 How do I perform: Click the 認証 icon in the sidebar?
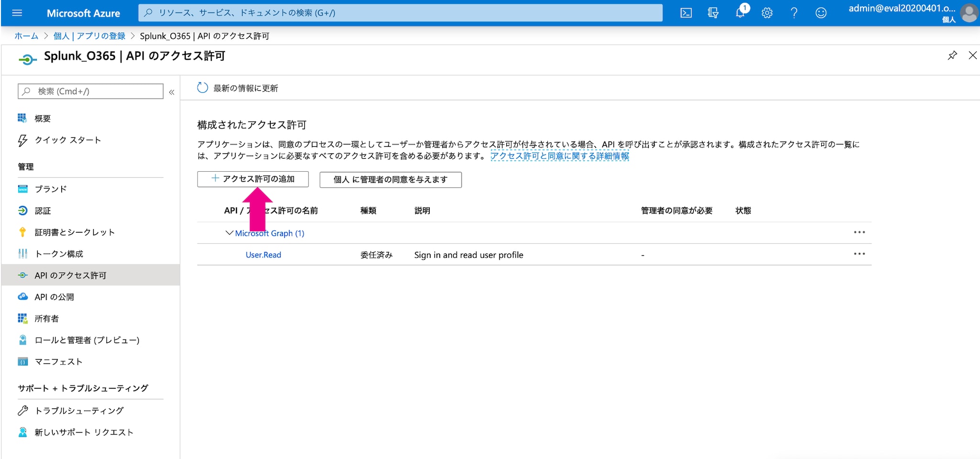tap(22, 210)
